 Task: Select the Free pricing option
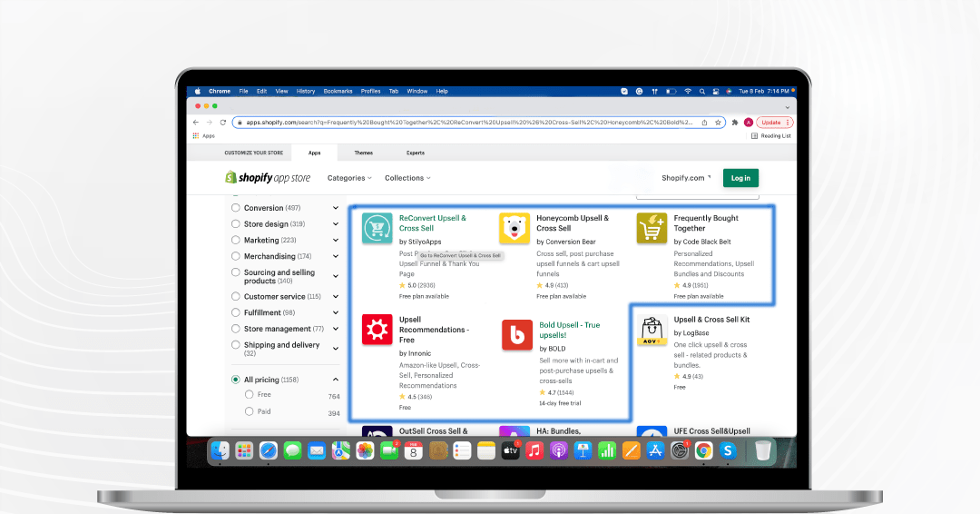(250, 394)
